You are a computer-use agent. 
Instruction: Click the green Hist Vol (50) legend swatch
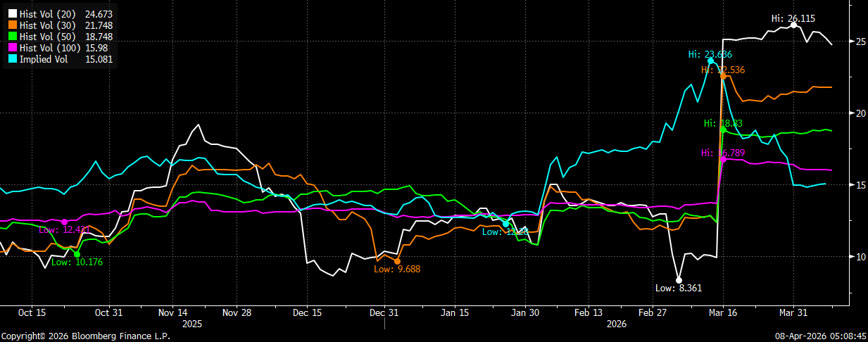(x=12, y=37)
